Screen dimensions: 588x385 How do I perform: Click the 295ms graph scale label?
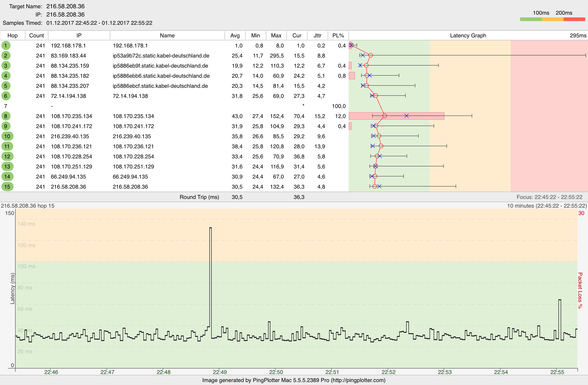[x=578, y=35]
